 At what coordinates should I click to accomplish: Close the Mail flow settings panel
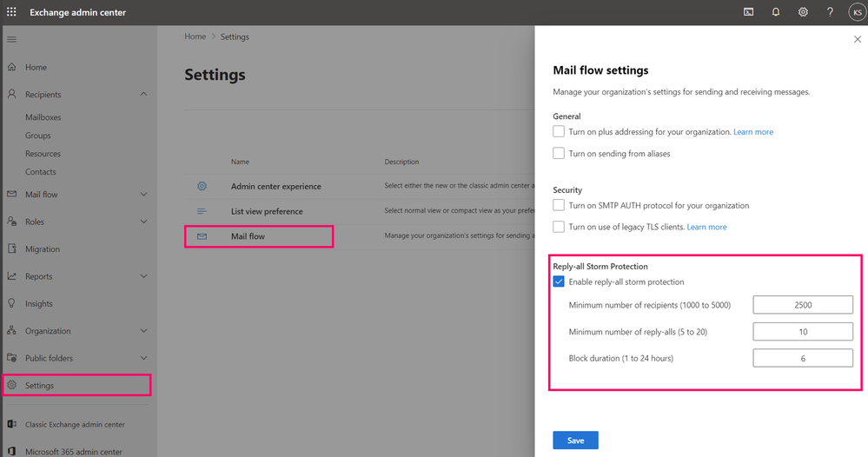point(858,40)
